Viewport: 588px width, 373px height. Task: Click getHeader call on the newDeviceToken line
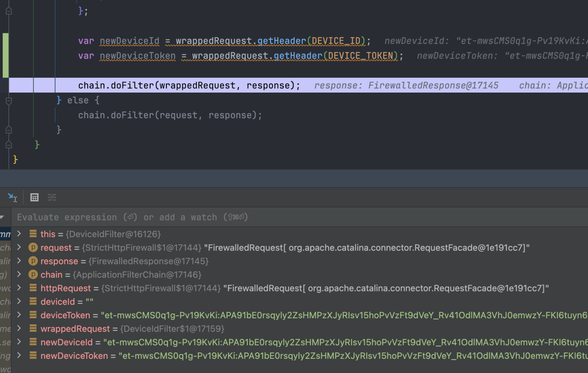click(298, 56)
